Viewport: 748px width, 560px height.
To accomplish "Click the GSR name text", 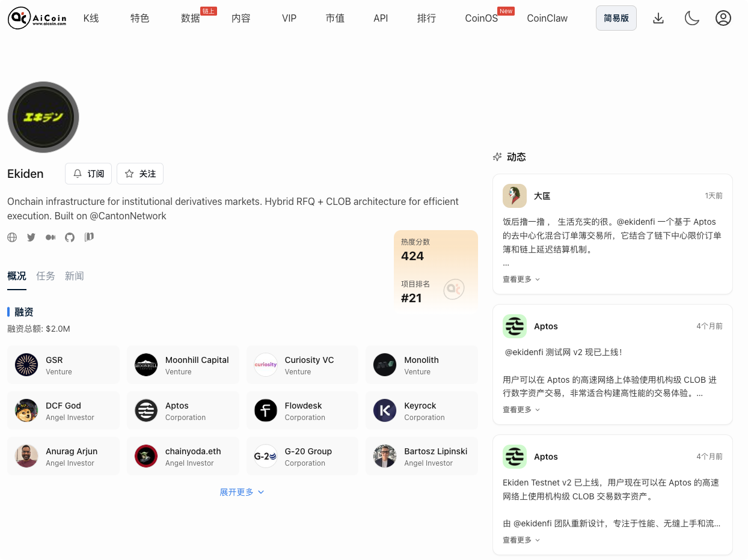I will click(x=54, y=360).
